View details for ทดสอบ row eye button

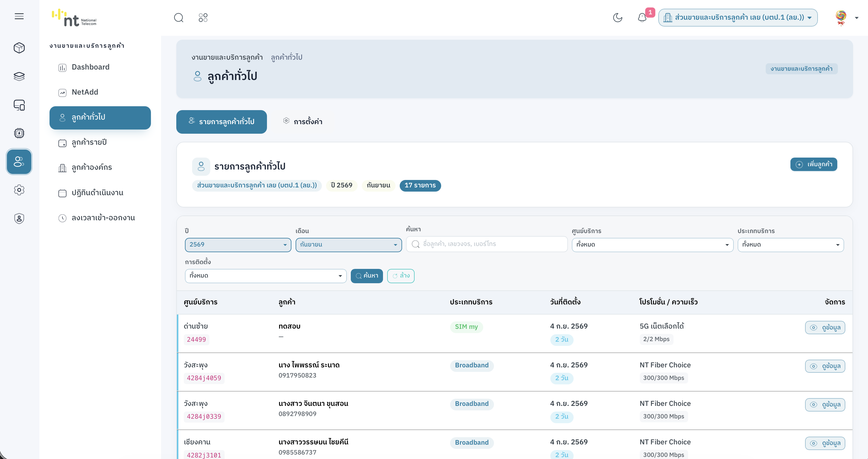[x=825, y=327]
